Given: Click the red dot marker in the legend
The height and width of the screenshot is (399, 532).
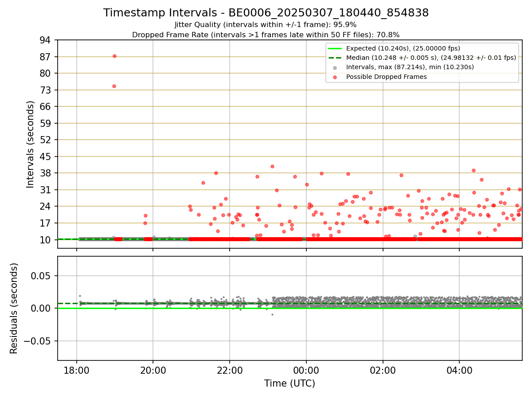Looking at the screenshot, I should (335, 77).
